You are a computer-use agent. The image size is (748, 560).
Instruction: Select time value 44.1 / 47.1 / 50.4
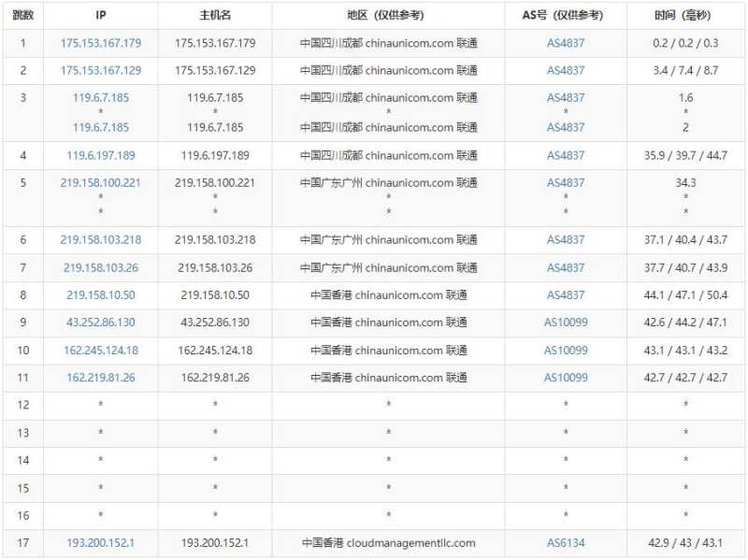685,294
